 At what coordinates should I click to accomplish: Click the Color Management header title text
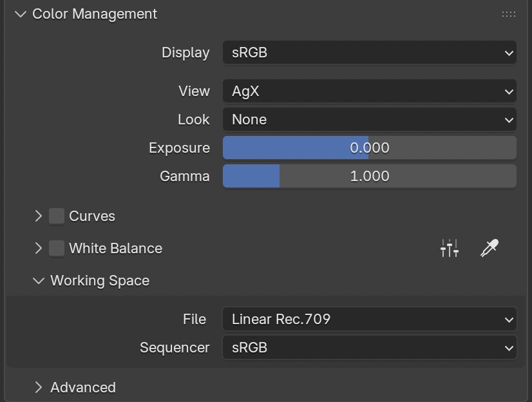(95, 14)
